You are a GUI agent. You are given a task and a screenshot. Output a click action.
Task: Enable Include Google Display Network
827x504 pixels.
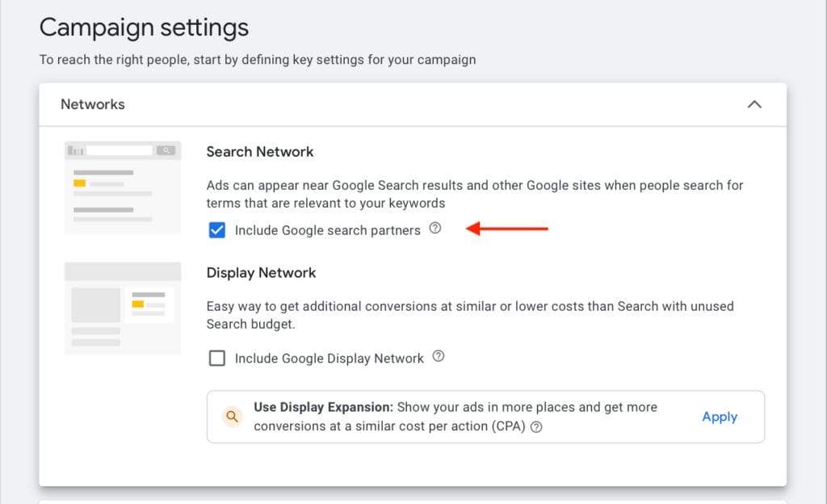[216, 357]
